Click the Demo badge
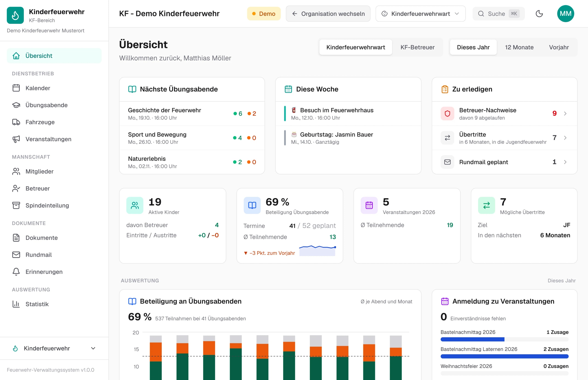This screenshot has height=380, width=588. point(264,14)
